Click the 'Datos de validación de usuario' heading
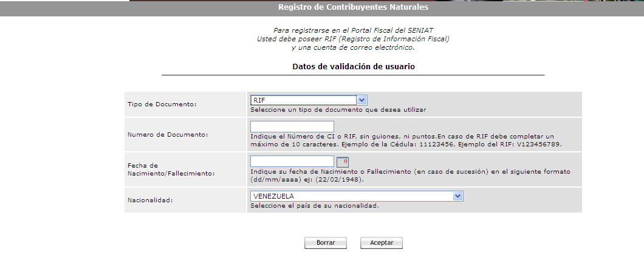 click(x=354, y=67)
